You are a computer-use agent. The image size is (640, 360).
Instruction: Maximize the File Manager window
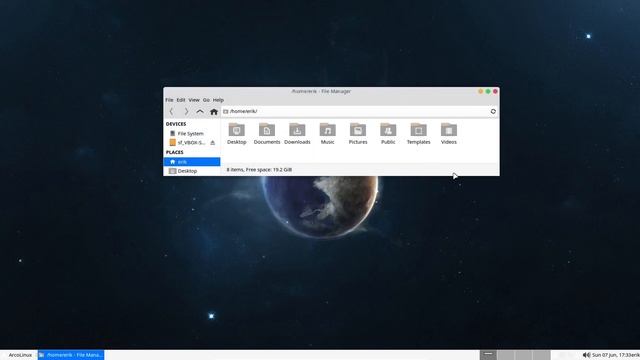pos(488,91)
